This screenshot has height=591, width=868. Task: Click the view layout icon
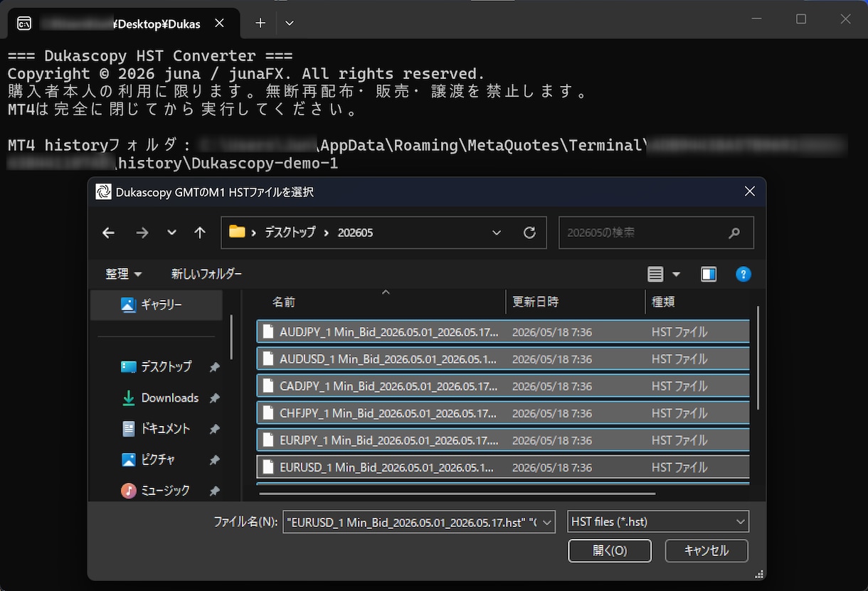[x=655, y=275]
